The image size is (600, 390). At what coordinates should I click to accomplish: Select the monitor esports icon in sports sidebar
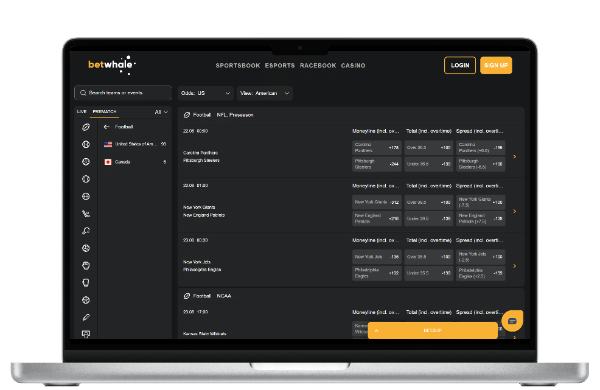coord(86,334)
